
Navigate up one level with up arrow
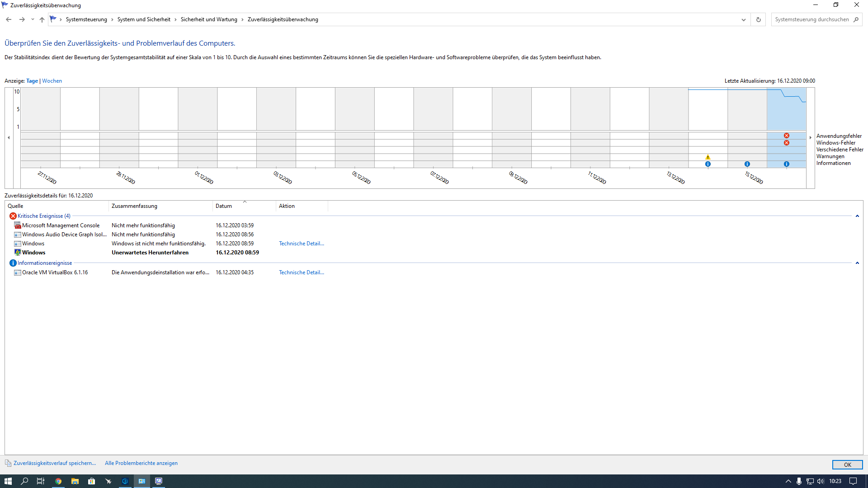42,19
